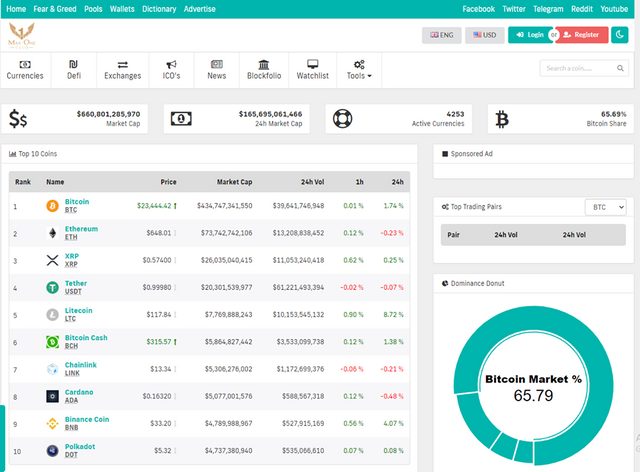Click the Login button
Image resolution: width=640 pixels, height=472 pixels.
[529, 35]
